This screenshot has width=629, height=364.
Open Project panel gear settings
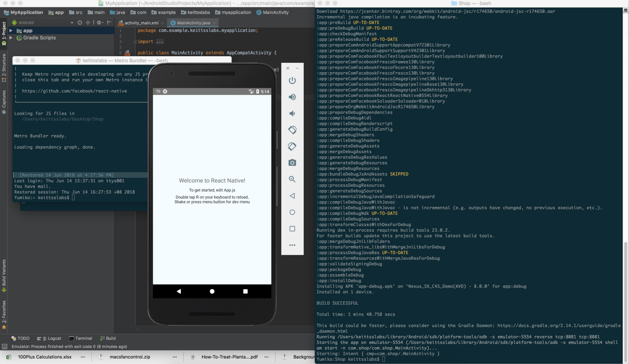99,22
